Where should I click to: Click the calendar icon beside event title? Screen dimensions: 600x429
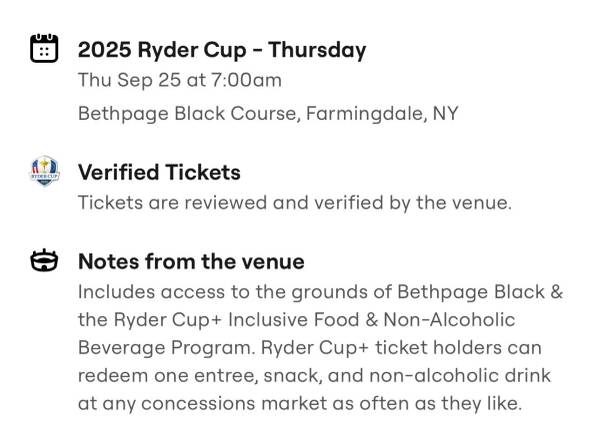click(44, 48)
